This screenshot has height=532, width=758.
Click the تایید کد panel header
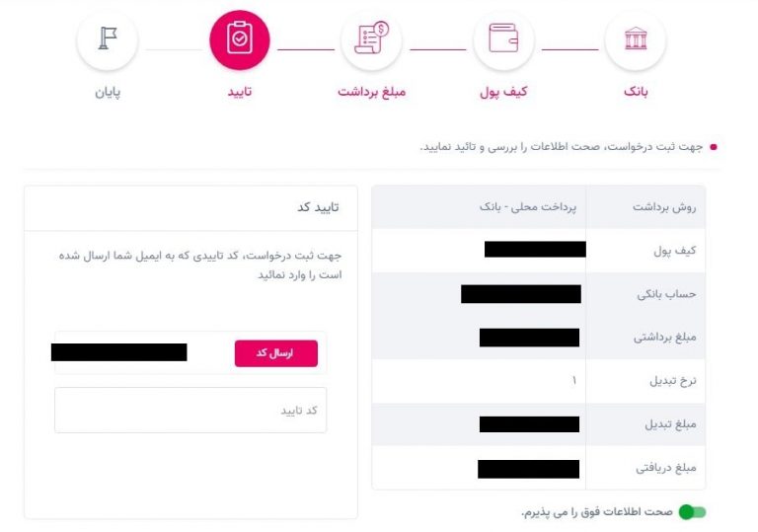coord(190,207)
